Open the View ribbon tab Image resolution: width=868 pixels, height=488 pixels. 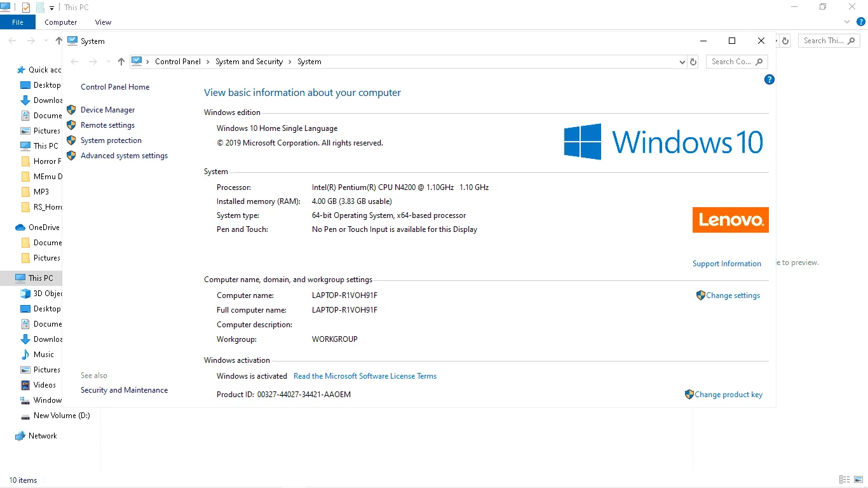103,22
